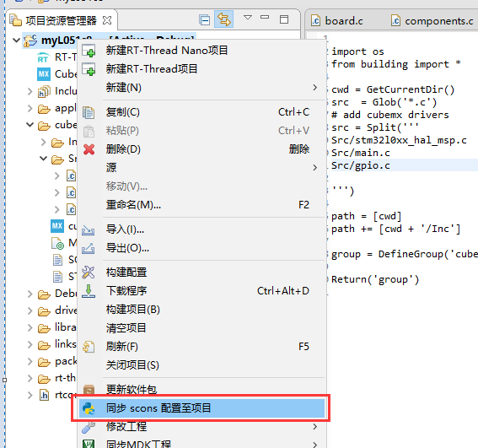The height and width of the screenshot is (448, 478).
Task: Click the import icon beside 导入(I)
Action: click(89, 230)
